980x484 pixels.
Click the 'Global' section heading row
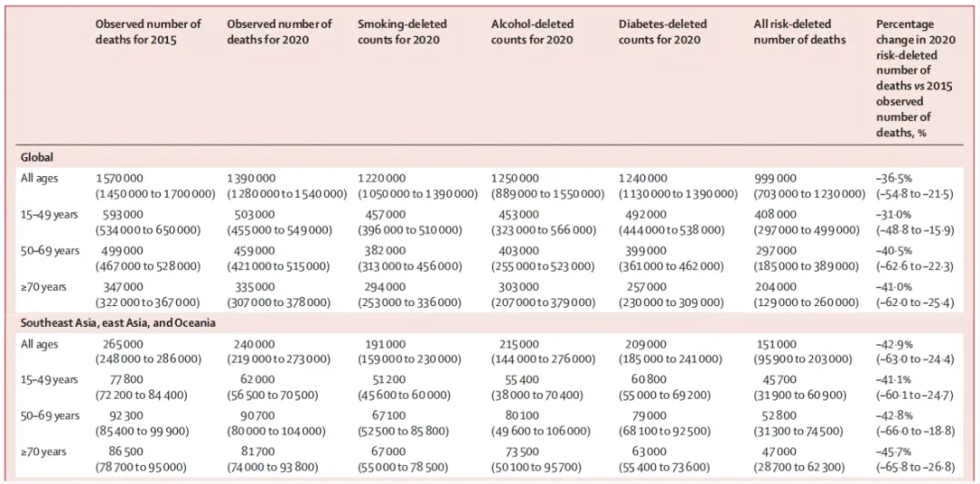pyautogui.click(x=39, y=156)
